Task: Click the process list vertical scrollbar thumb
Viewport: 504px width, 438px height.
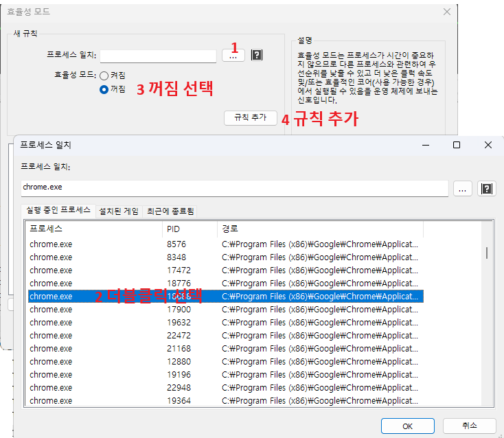Action: pos(487,253)
